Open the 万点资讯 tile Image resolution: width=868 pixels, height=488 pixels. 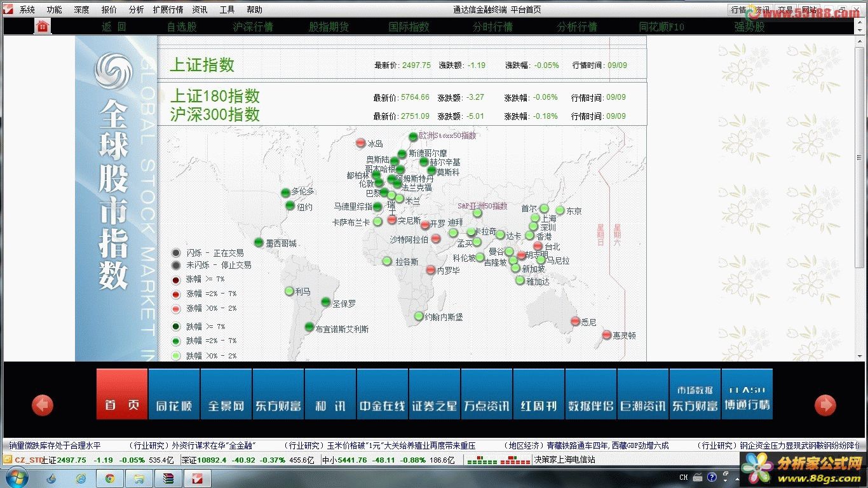(x=487, y=394)
